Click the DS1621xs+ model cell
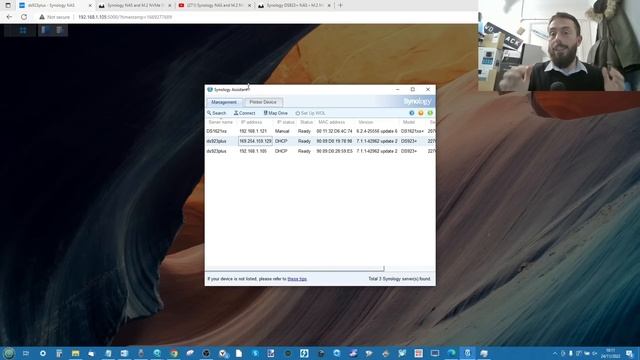 pos(412,131)
